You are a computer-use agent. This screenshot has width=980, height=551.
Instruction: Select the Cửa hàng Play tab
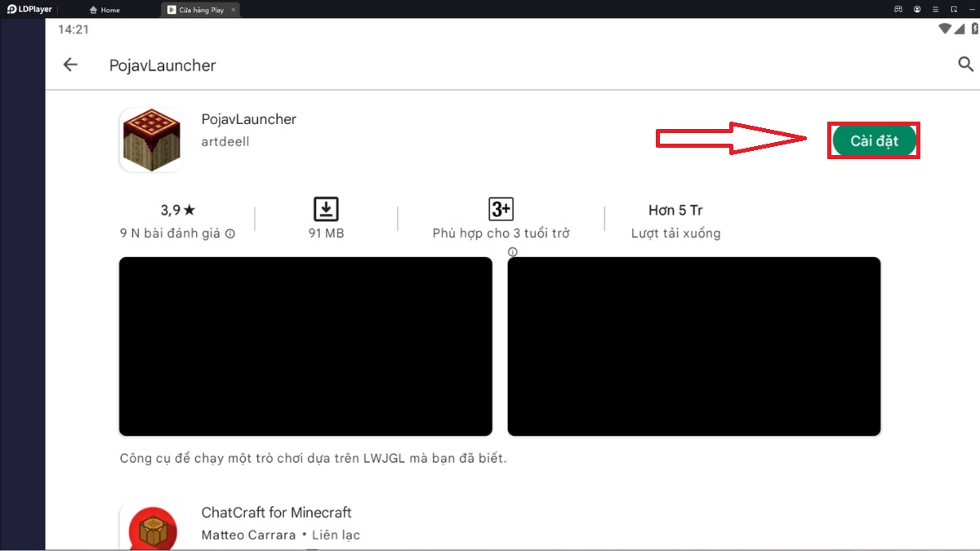[x=198, y=10]
